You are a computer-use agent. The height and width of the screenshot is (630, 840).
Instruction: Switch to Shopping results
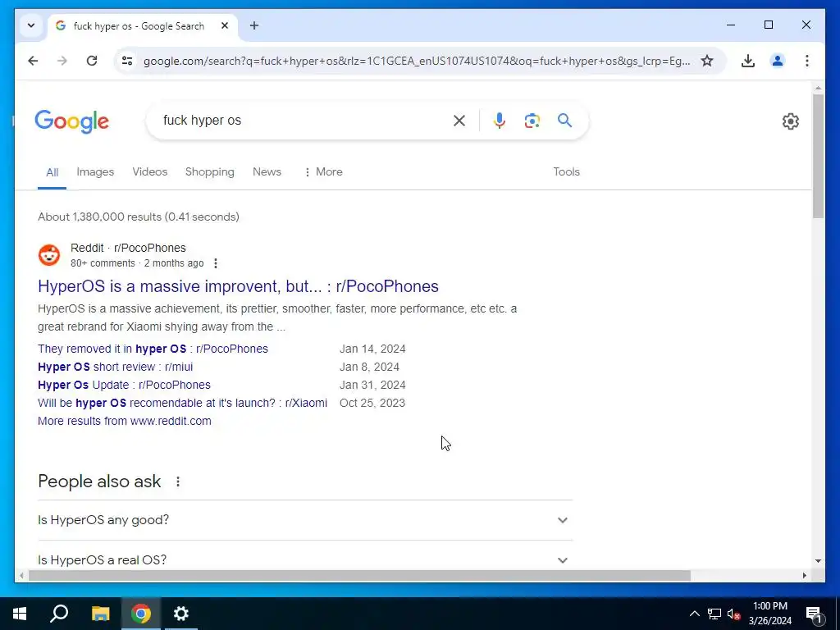(210, 172)
